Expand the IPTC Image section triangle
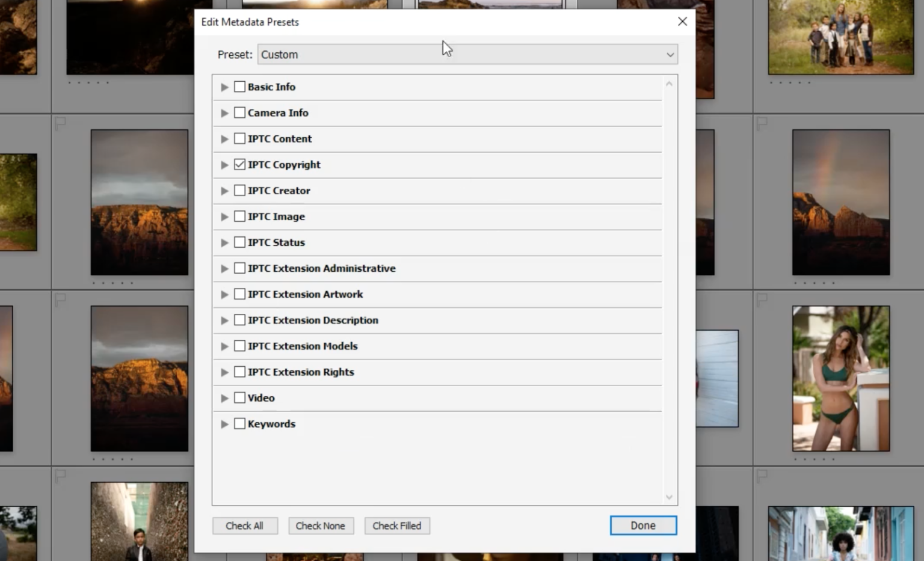Viewport: 924px width, 561px height. tap(224, 216)
